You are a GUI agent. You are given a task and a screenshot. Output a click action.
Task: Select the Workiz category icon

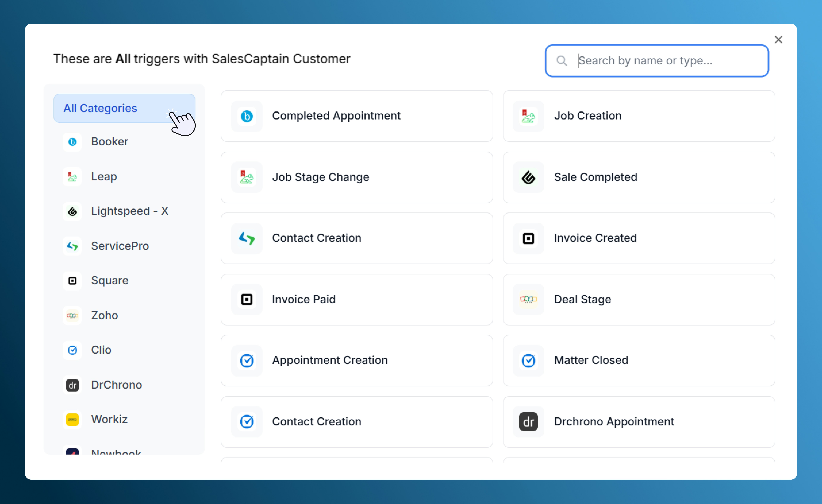point(72,420)
